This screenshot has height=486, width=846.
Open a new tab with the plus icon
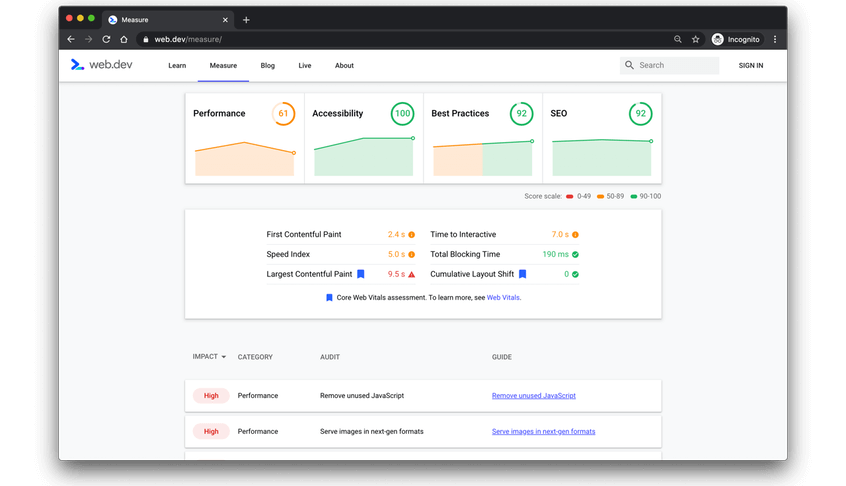pos(246,20)
